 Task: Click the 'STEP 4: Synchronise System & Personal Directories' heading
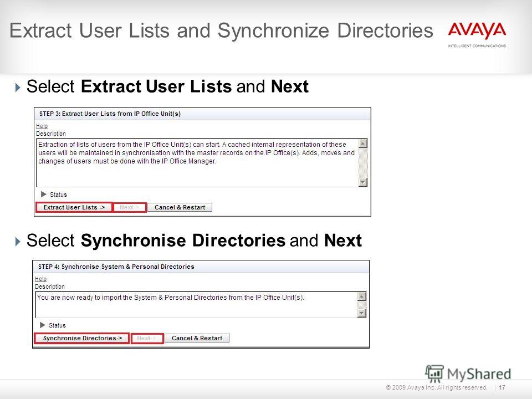[x=116, y=267]
